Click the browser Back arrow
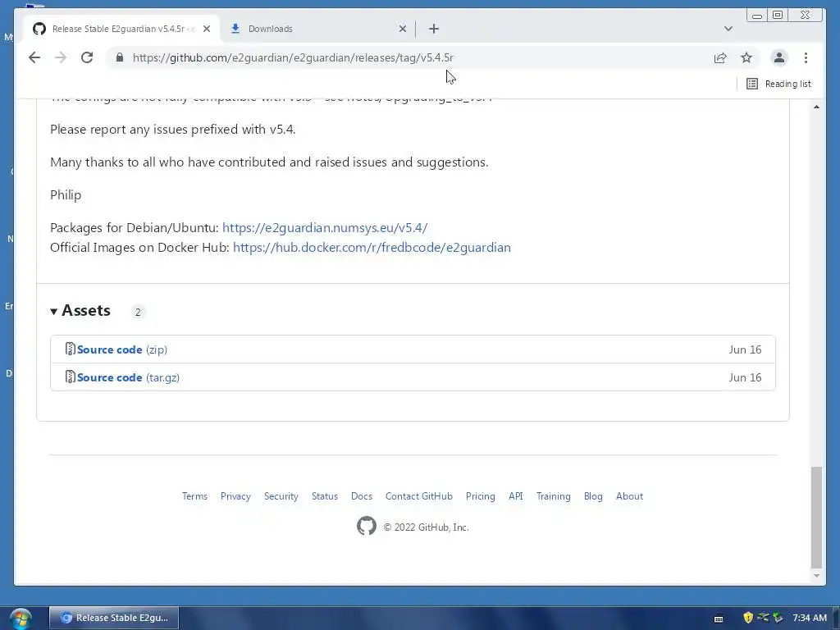Viewport: 840px width, 630px height. tap(34, 58)
